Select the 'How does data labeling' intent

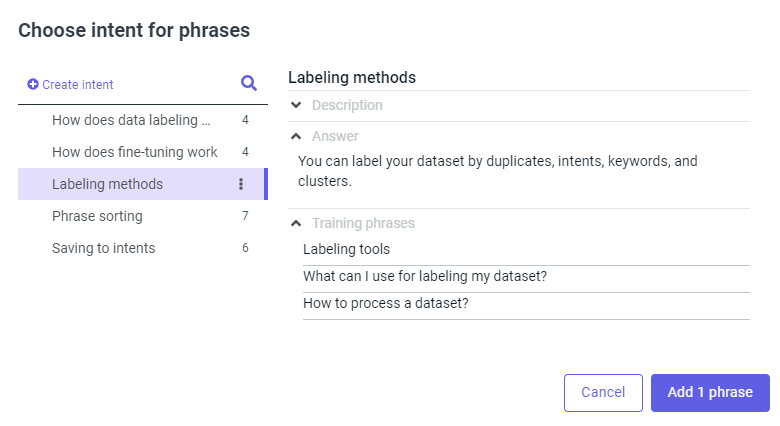(131, 120)
